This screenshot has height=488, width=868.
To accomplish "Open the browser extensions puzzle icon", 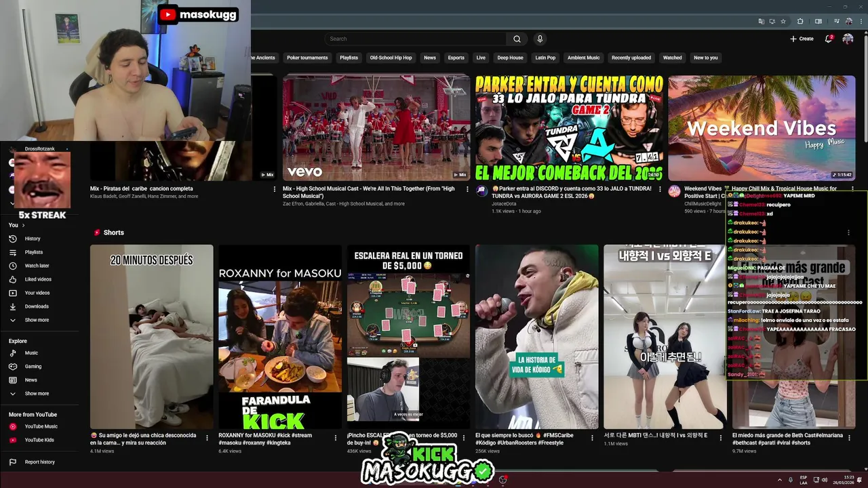I will pos(800,21).
